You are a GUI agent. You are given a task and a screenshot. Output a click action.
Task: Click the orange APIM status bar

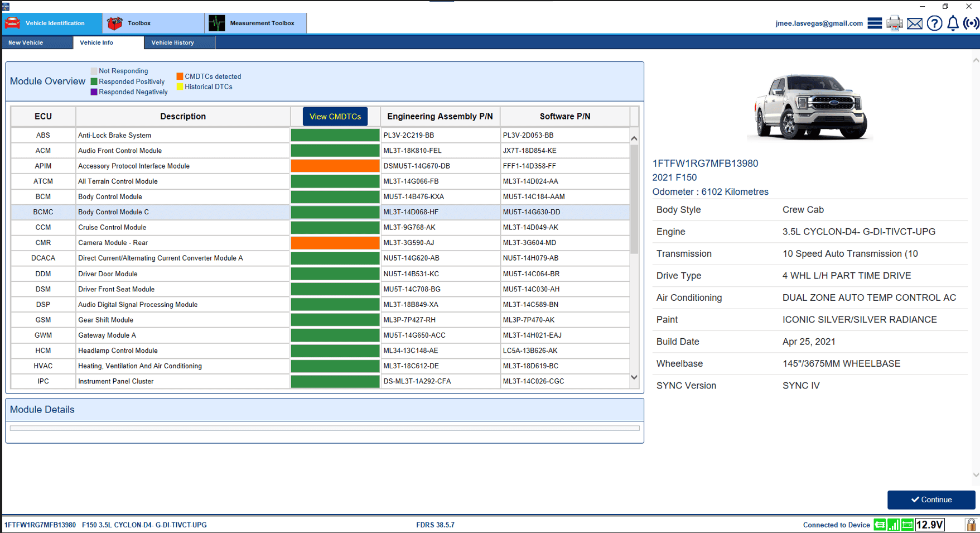click(335, 166)
